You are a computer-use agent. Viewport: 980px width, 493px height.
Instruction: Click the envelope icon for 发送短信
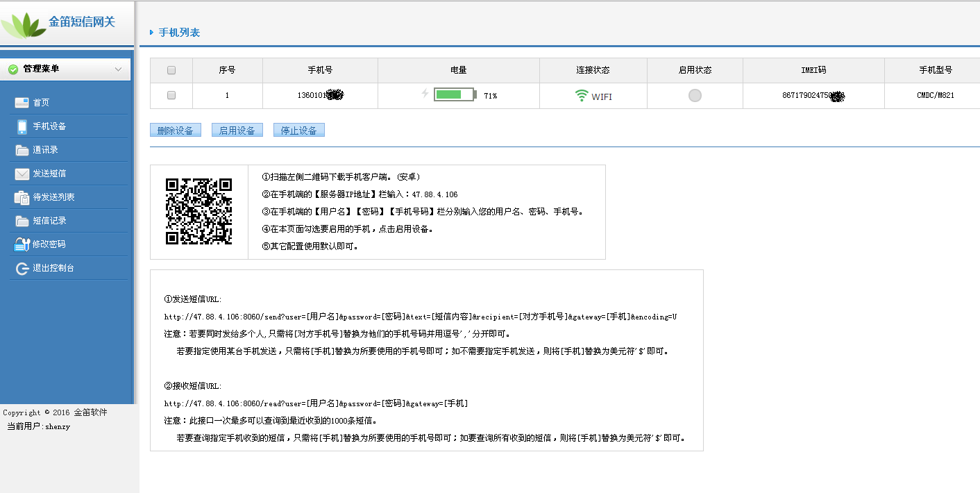tap(22, 174)
